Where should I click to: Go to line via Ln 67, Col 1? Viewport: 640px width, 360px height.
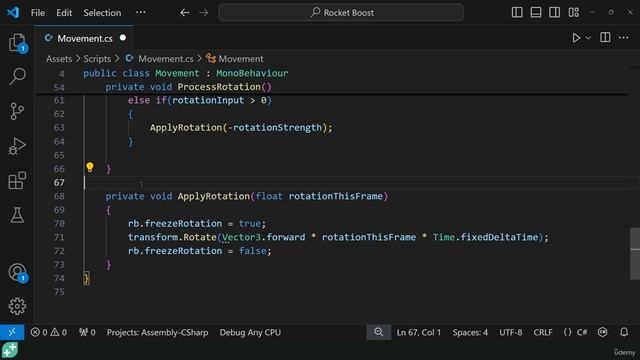click(x=419, y=332)
